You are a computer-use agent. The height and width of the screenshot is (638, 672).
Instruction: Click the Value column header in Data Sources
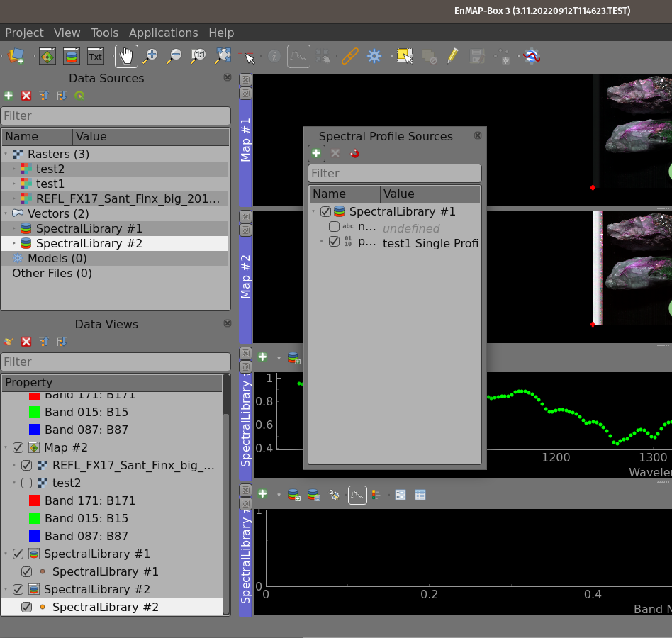coord(91,137)
